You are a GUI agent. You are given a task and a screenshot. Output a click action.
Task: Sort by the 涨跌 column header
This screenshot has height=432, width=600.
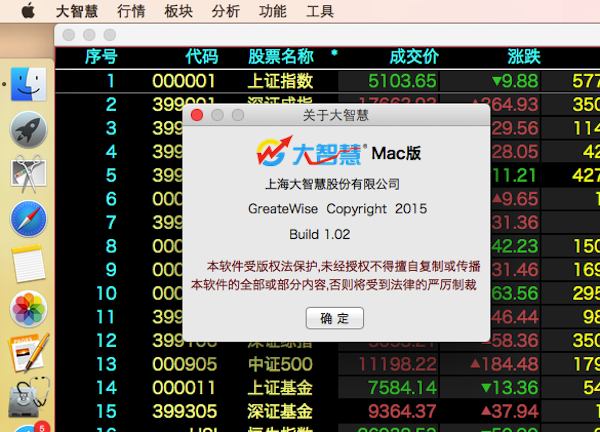(523, 56)
